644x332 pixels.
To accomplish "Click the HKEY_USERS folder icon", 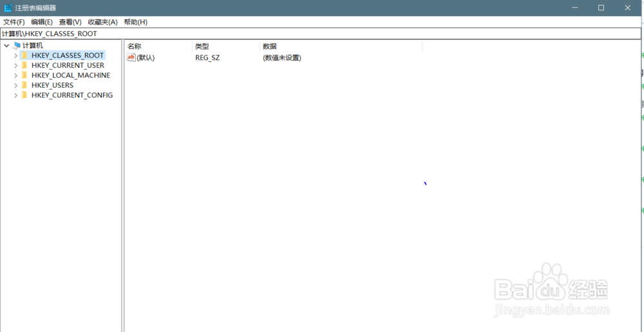I will pyautogui.click(x=24, y=85).
